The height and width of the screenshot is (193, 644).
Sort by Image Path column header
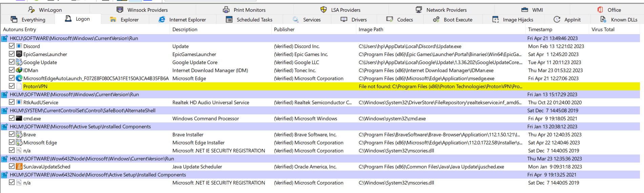441,29
